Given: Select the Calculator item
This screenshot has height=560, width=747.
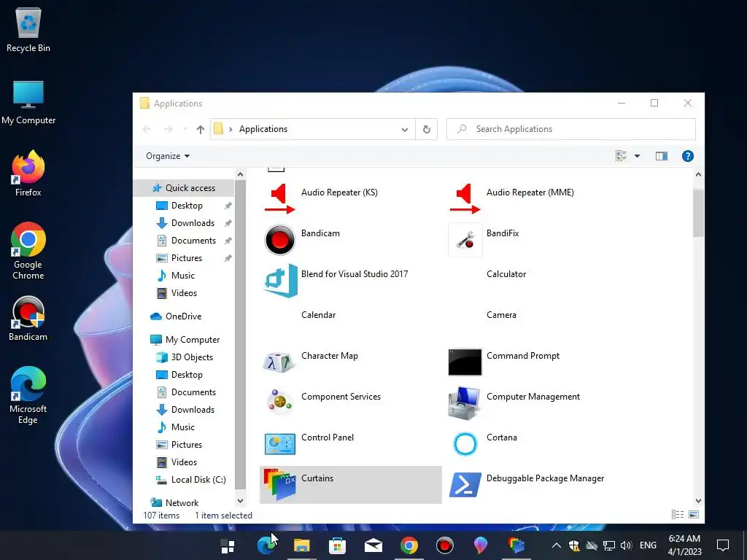Looking at the screenshot, I should tap(506, 274).
